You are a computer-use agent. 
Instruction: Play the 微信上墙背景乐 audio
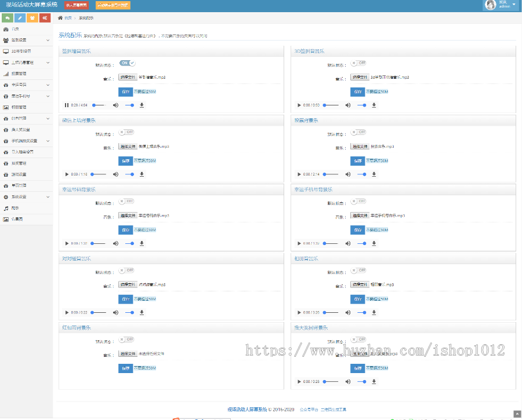pyautogui.click(x=67, y=174)
